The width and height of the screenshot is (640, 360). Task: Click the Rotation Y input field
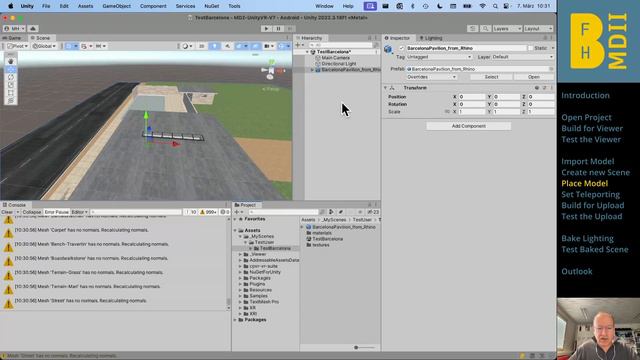click(x=506, y=104)
